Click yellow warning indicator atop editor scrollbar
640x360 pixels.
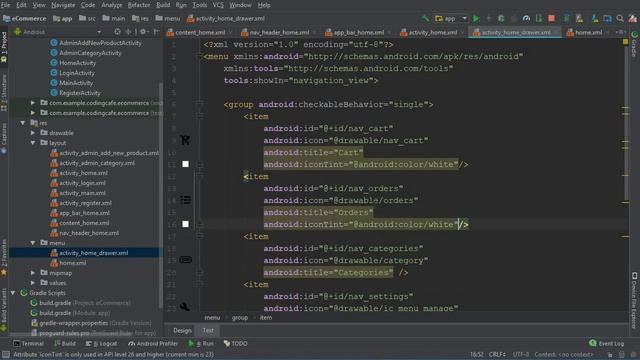coord(625,42)
